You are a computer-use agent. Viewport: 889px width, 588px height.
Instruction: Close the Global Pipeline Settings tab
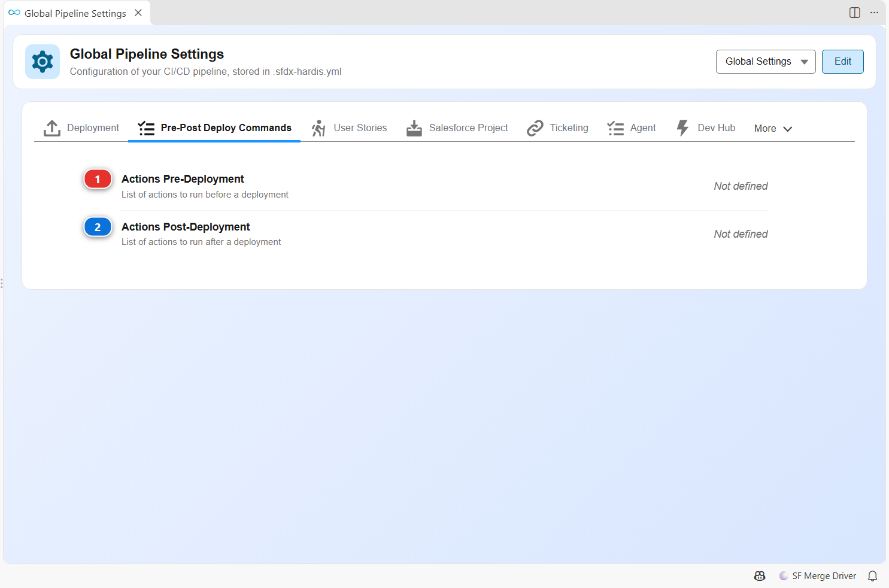click(x=138, y=13)
